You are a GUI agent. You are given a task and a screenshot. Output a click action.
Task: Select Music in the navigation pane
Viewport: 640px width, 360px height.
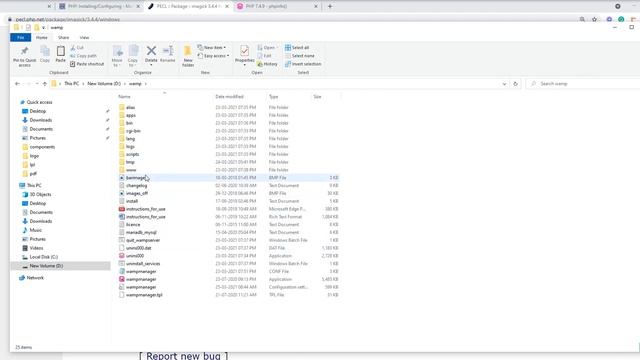click(36, 230)
